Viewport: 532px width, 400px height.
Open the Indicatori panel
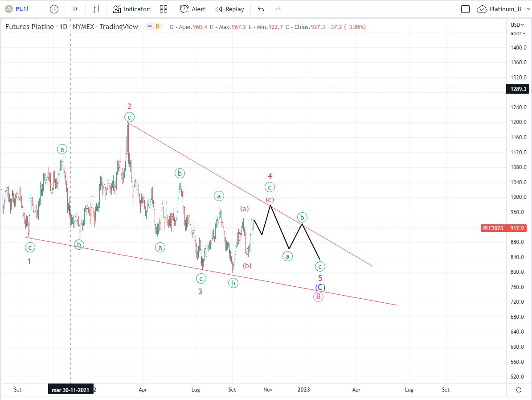click(131, 9)
